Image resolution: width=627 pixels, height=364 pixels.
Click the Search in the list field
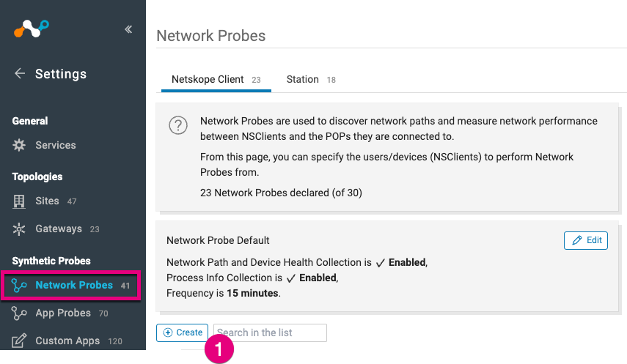[x=270, y=333]
